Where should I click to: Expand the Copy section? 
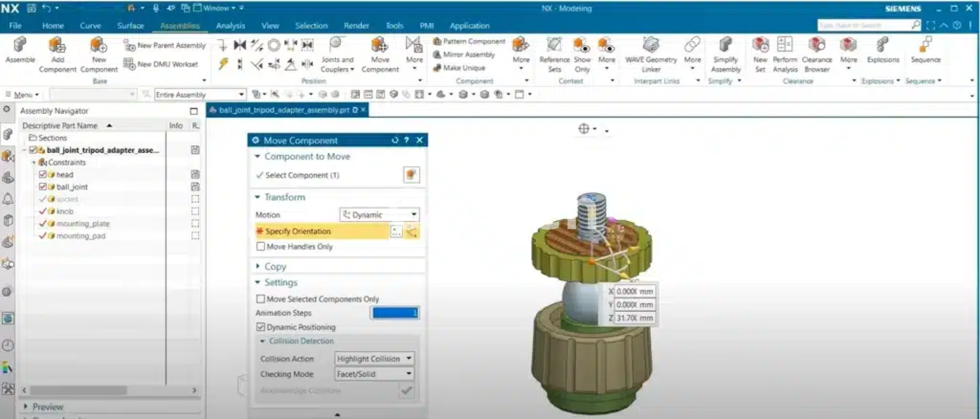tap(275, 266)
